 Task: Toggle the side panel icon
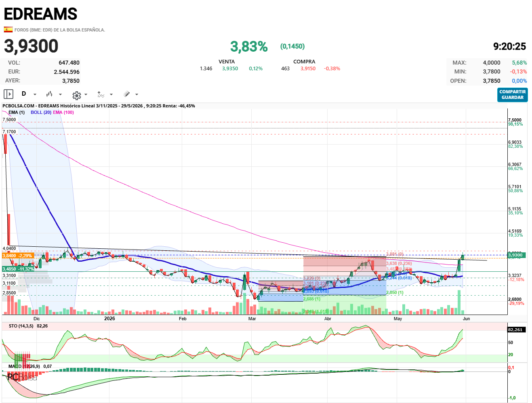coord(8,94)
